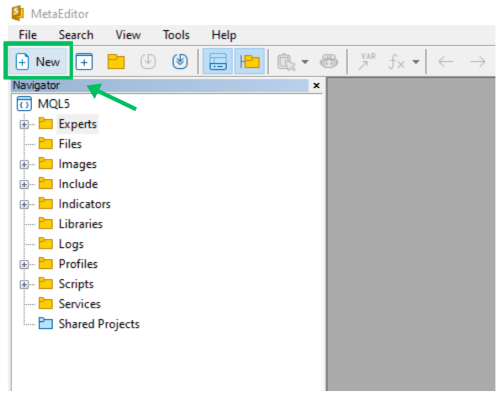The image size is (500, 396).
Task: Select the Shared Projects label
Action: pyautogui.click(x=99, y=324)
